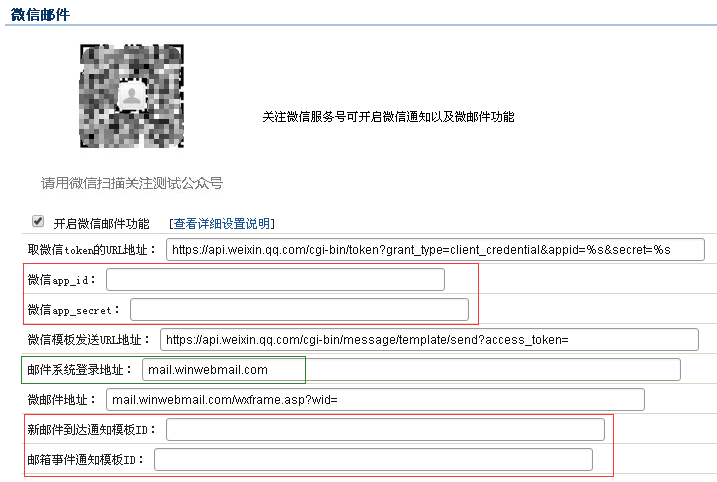Focus the 微信app_secret input field
717x482 pixels.
click(x=299, y=310)
